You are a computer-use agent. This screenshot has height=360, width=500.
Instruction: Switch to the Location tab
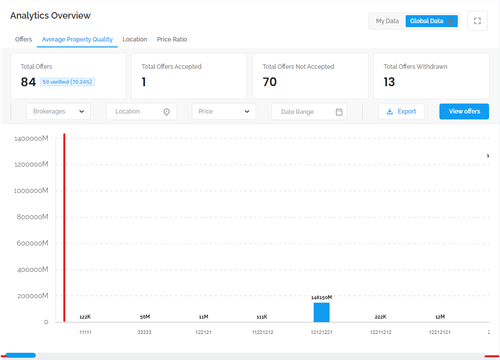click(x=135, y=39)
